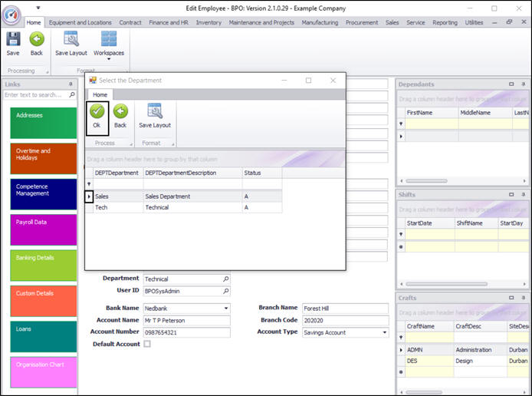The width and height of the screenshot is (532, 396).
Task: Open the Workspaces menu
Action: [x=109, y=45]
